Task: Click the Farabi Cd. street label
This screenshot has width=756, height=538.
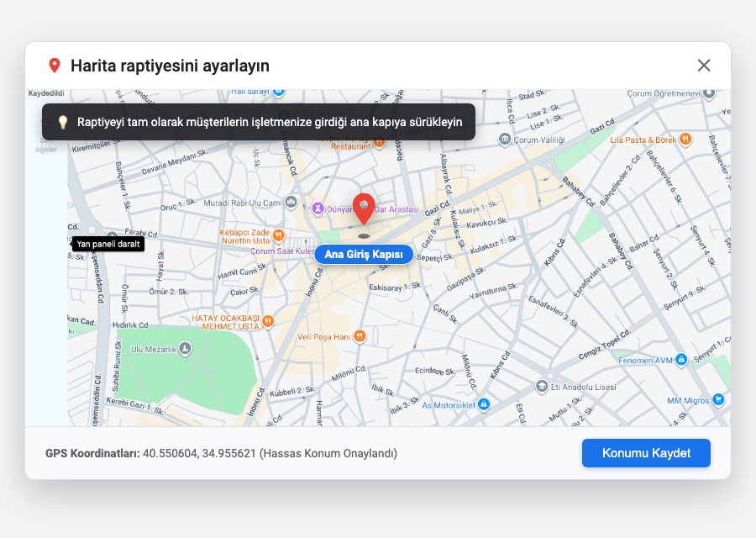Action: 141,233
